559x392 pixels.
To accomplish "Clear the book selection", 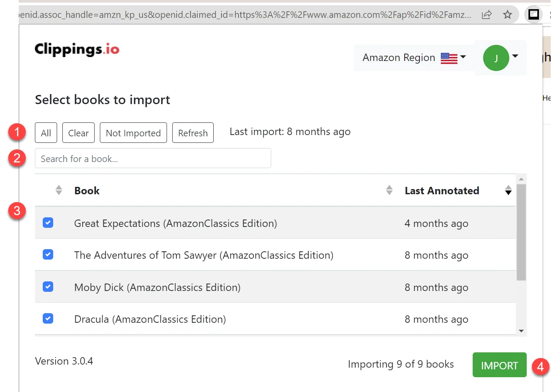I will (x=78, y=133).
